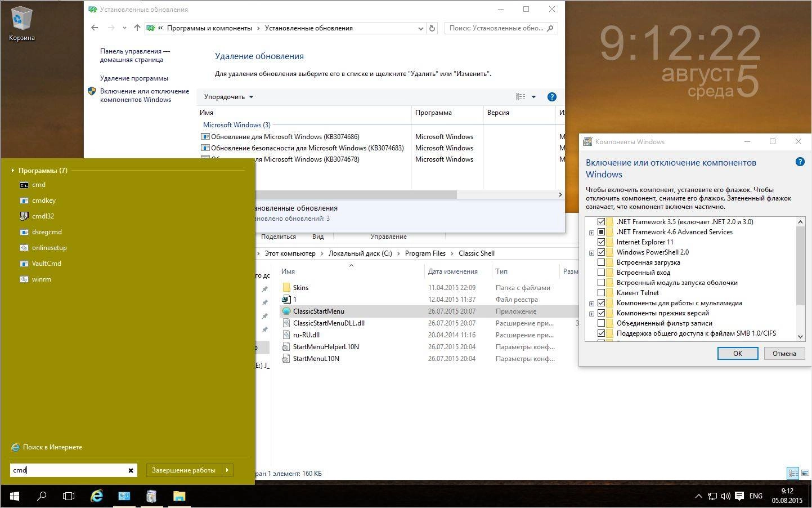Open Windows Features taskbar icon
812x508 pixels.
(x=151, y=496)
